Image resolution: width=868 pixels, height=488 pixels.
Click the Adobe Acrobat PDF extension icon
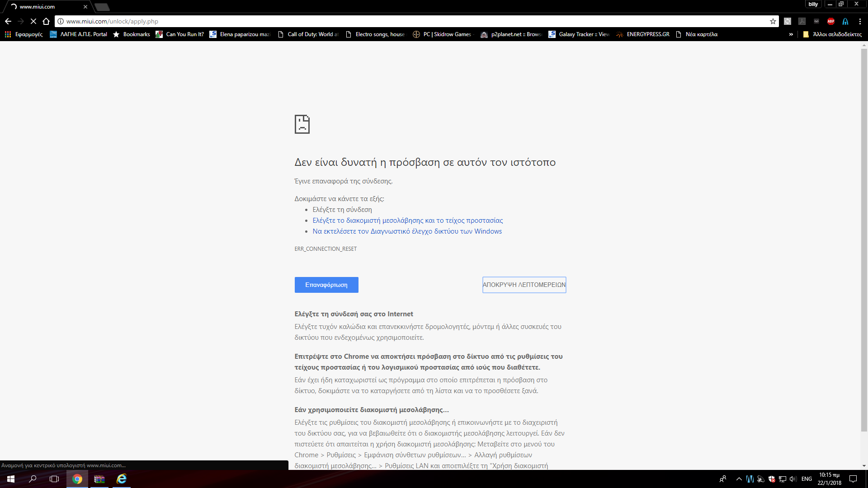click(802, 21)
